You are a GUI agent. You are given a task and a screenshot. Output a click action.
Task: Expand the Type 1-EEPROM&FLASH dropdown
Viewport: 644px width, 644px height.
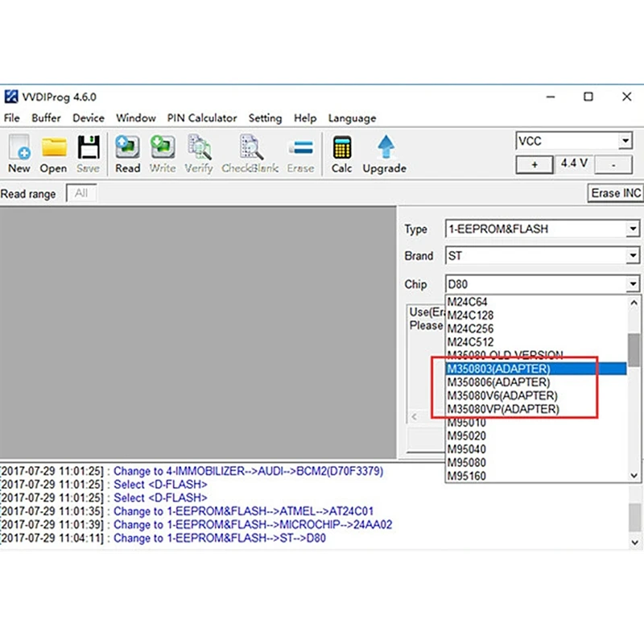633,229
